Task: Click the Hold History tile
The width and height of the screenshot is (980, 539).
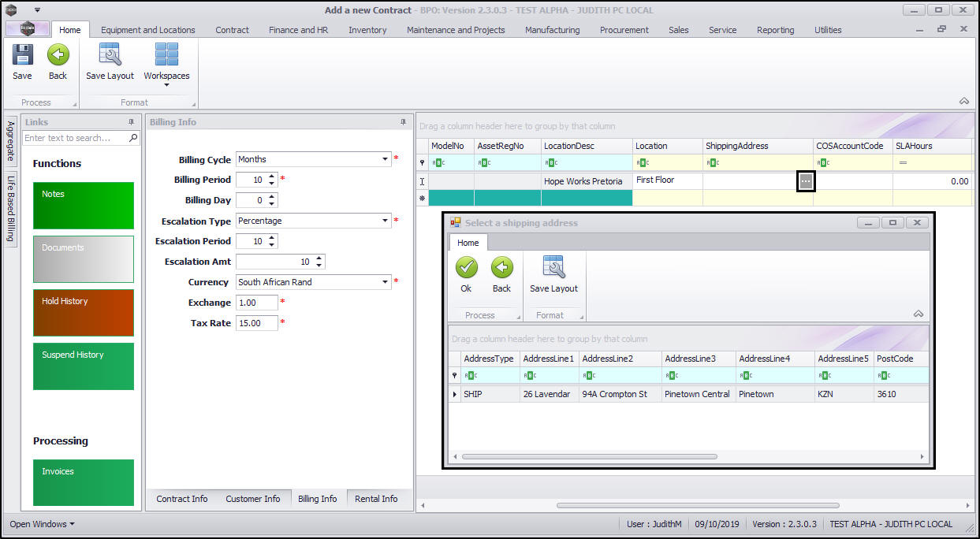Action: click(x=84, y=313)
